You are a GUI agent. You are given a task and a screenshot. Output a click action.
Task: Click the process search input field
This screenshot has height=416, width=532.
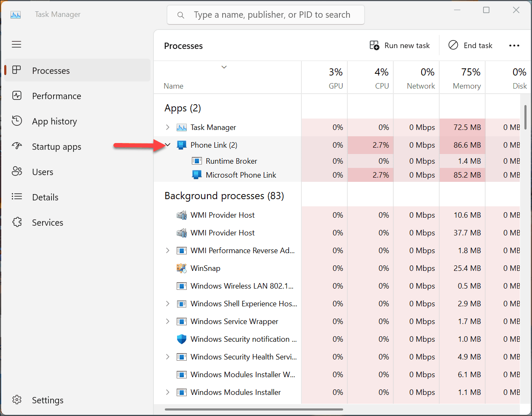pyautogui.click(x=271, y=15)
